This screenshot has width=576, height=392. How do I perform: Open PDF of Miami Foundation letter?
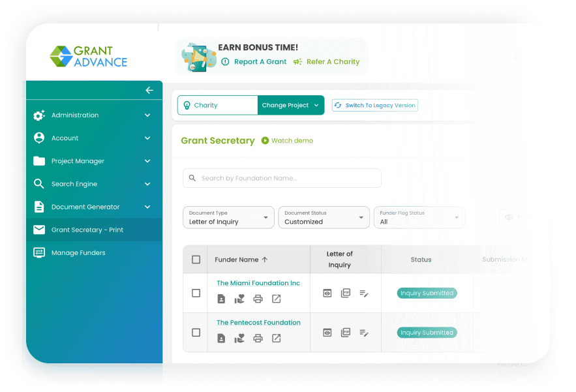[x=346, y=293]
